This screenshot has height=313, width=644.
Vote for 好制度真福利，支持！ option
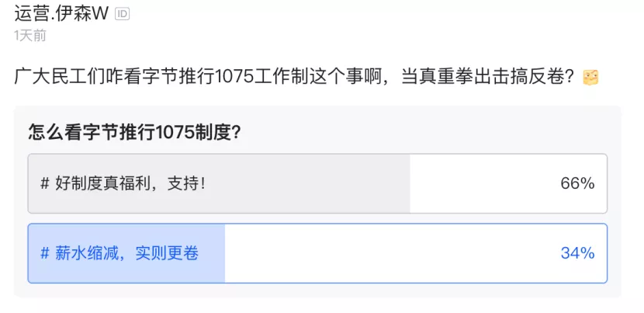(317, 183)
